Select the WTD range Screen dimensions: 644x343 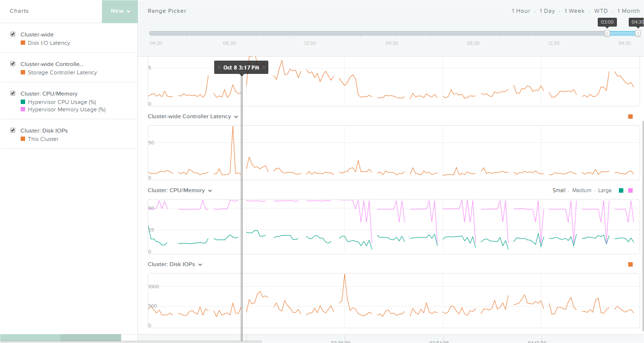click(x=601, y=11)
